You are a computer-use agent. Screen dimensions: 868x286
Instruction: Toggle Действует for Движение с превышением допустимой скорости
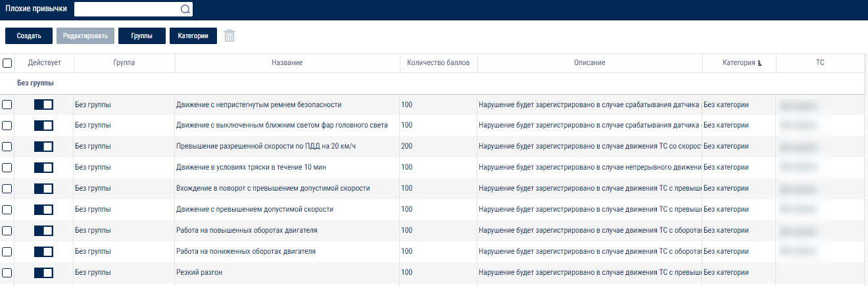click(43, 210)
